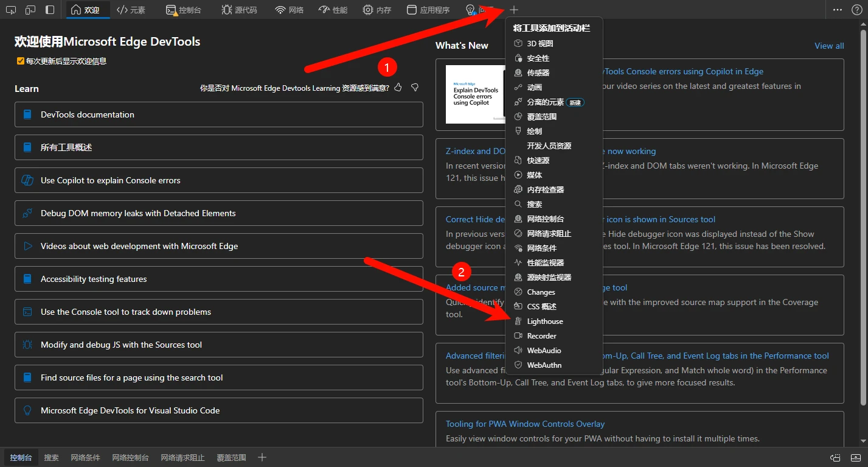Click Copilot video thumbnail in What's New

474,94
